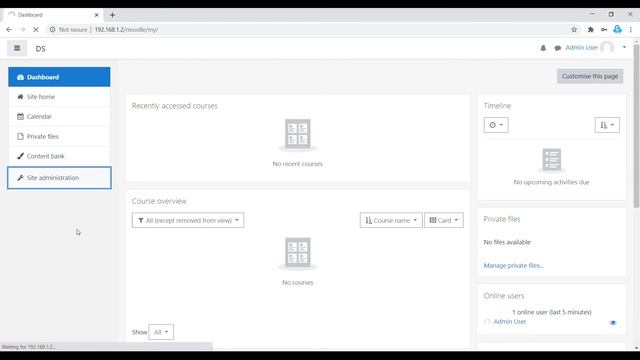
Task: Open the Card display dropdown
Action: 444,220
